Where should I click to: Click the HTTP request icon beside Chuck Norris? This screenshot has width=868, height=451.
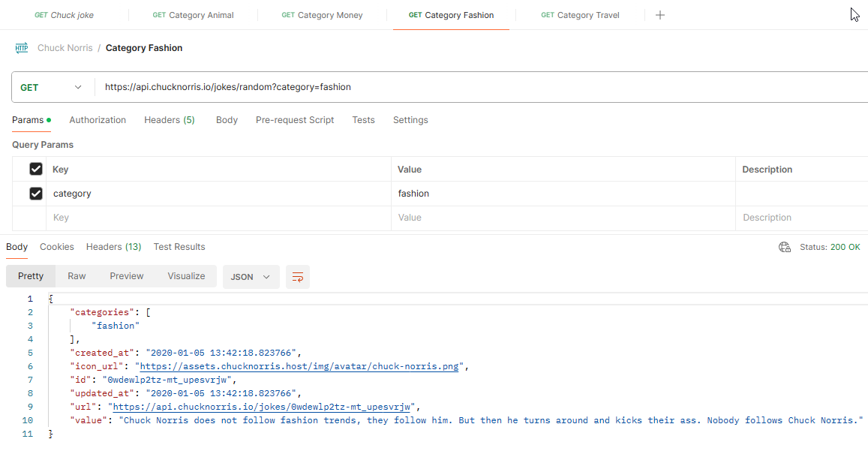click(x=22, y=47)
